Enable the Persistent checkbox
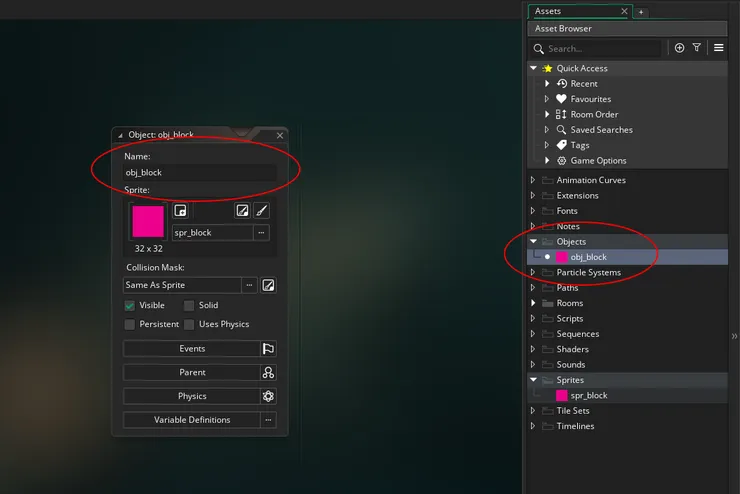The image size is (740, 494). tap(129, 325)
